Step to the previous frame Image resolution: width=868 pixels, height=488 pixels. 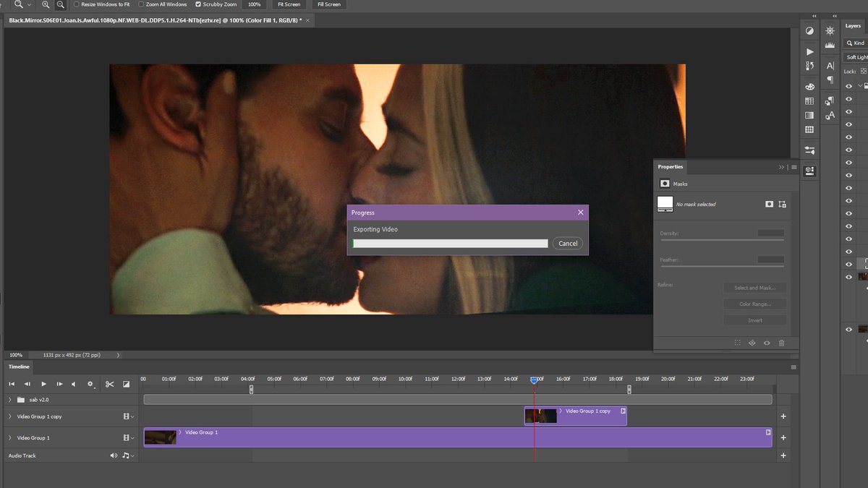27,384
